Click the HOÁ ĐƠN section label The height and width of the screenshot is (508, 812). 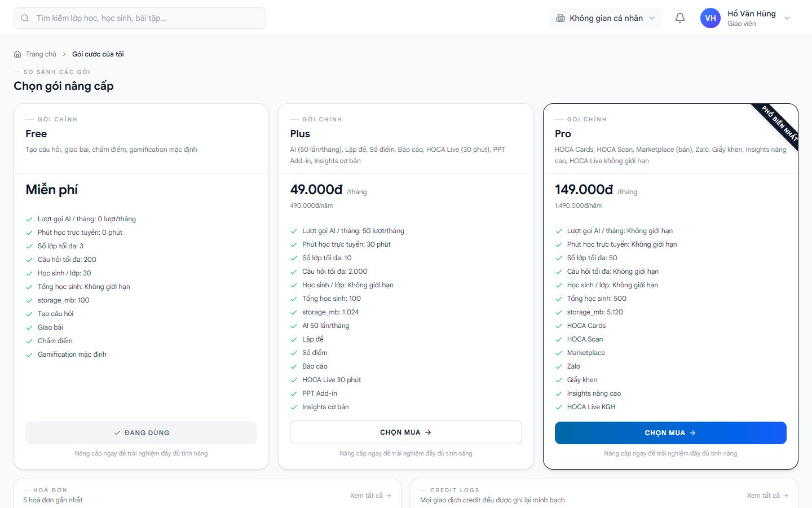(50, 490)
